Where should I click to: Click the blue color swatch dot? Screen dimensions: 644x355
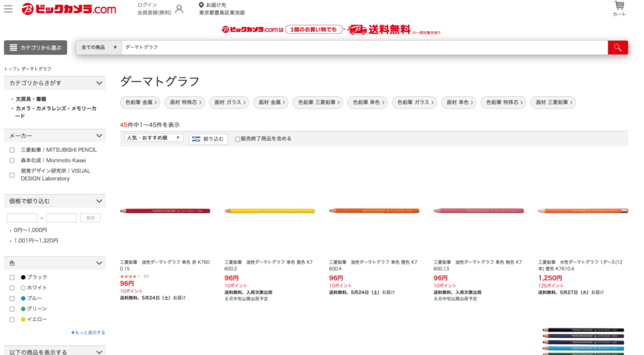coord(23,298)
